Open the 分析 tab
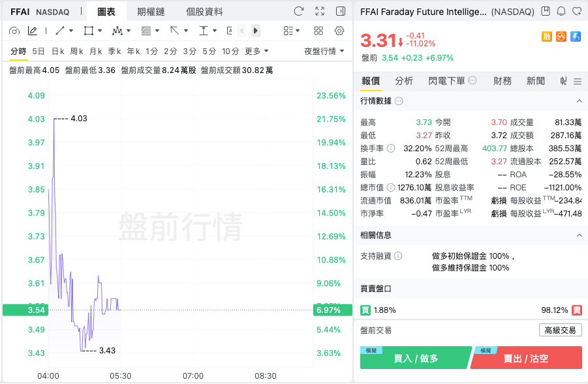Viewport: 588px width, 384px height. click(404, 81)
